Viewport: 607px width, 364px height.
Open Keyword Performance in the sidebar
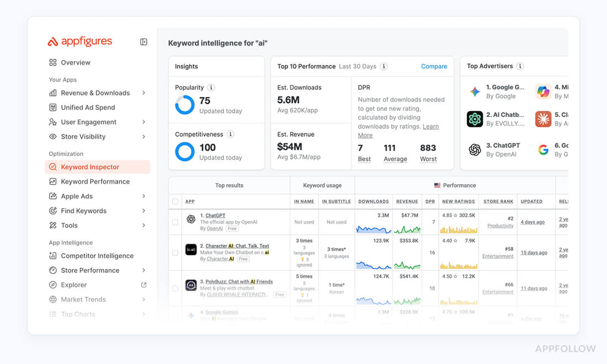[x=95, y=181]
